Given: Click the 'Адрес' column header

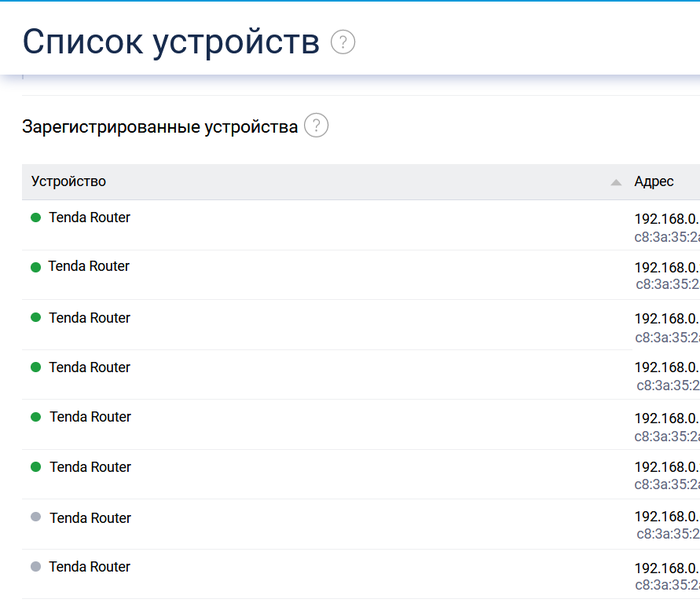Looking at the screenshot, I should coord(654,181).
